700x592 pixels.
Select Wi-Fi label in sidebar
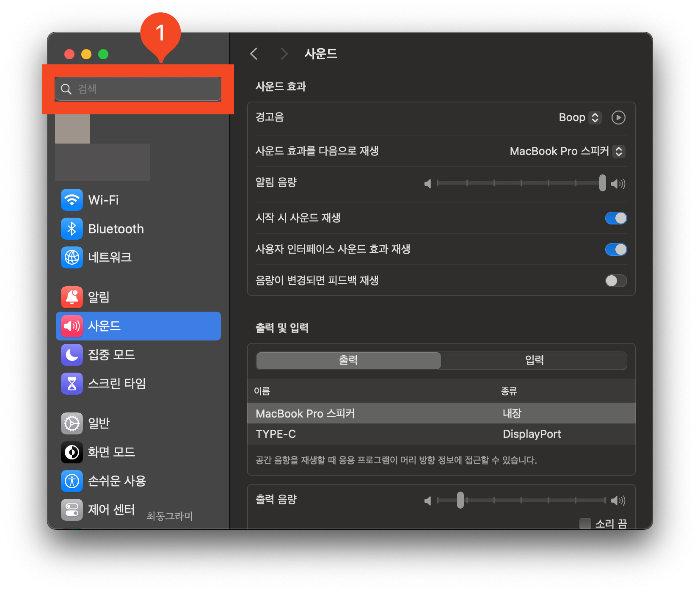click(103, 200)
